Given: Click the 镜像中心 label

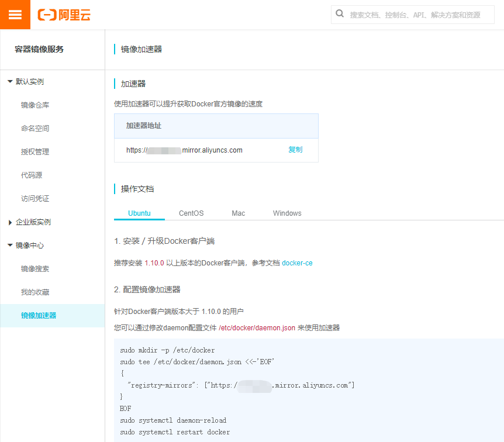Looking at the screenshot, I should click(x=30, y=246).
